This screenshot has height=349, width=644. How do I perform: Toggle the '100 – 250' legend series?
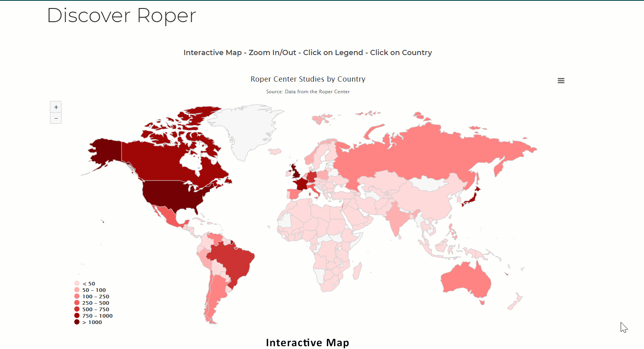pos(92,296)
